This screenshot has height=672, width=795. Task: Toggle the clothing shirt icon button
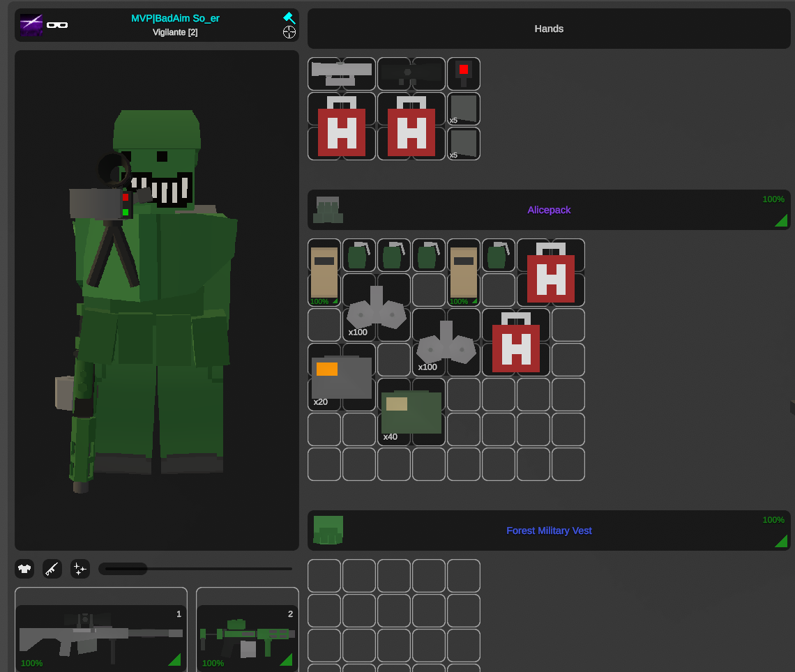(25, 569)
